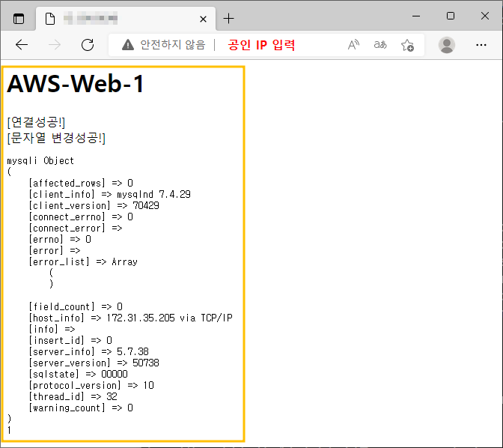Screen dimensions: 503x448
Task: Click the '[errno] => 0' line
Action: click(60, 239)
